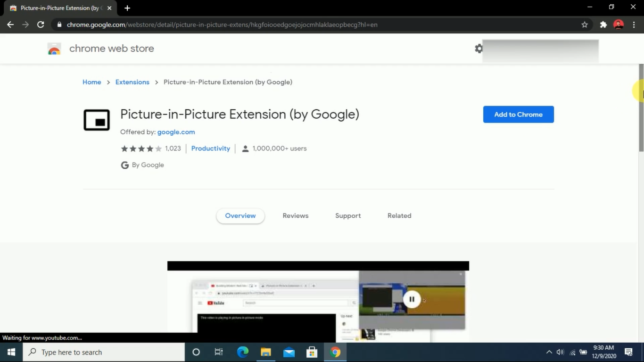The image size is (644, 362).
Task: Launch Microsoft Store from the taskbar
Action: tap(312, 352)
